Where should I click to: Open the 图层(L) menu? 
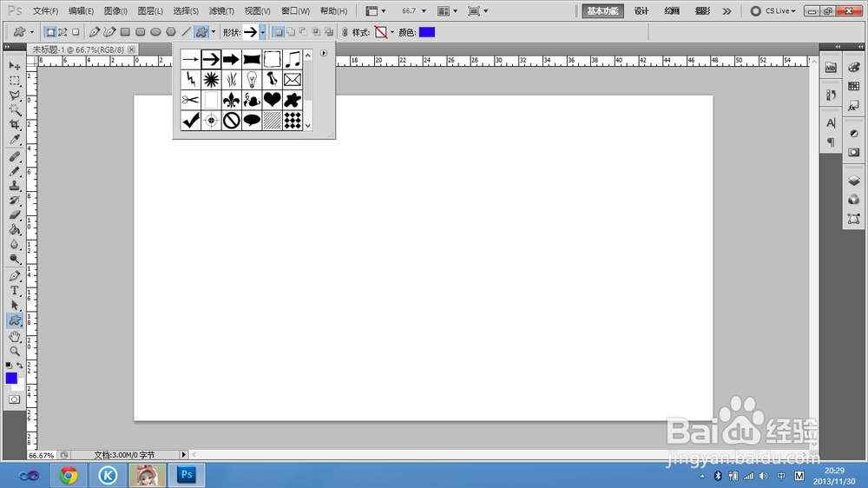tap(150, 10)
